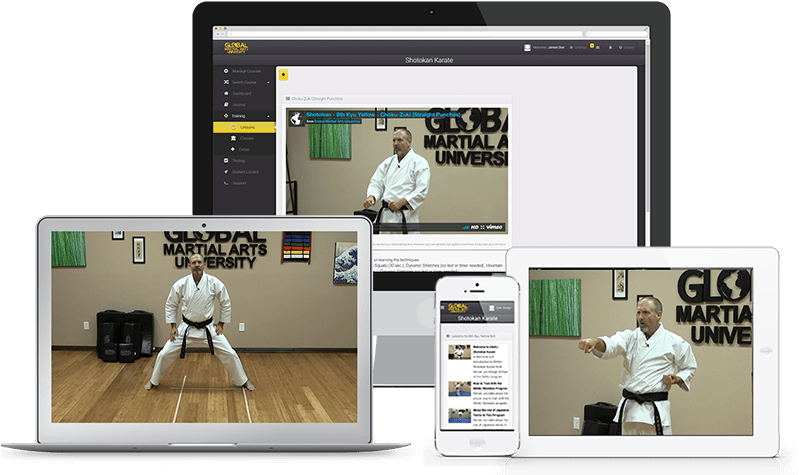Select the Extras submenu item

pyautogui.click(x=244, y=149)
